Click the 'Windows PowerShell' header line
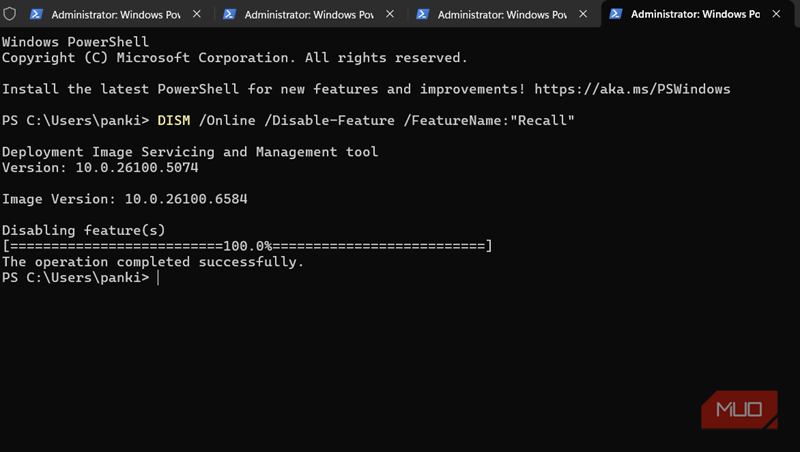 (76, 42)
